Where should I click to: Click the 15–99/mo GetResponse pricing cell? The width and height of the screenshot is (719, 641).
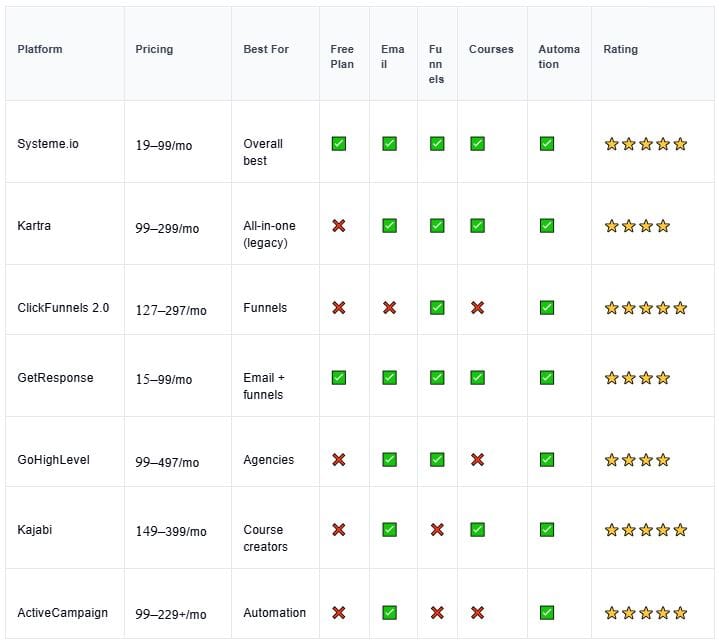[164, 380]
